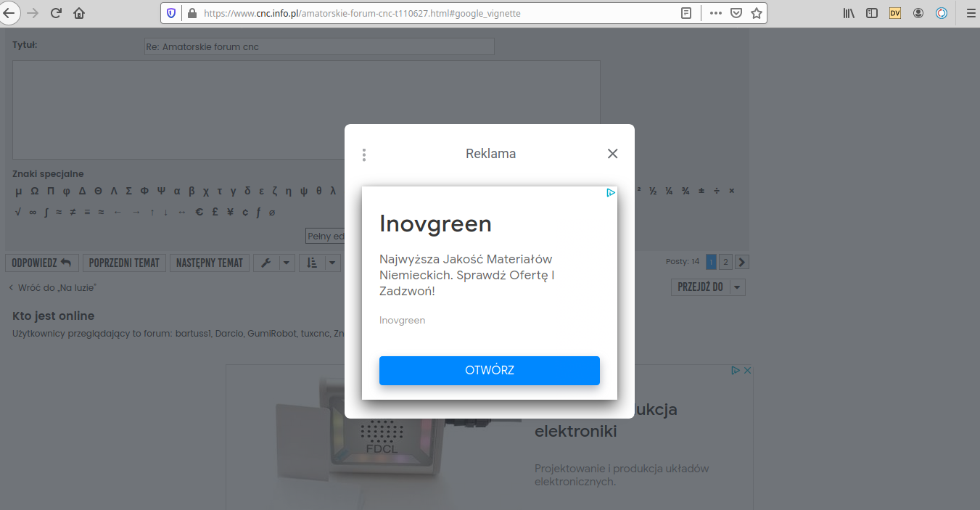Insert the μ special character

(x=18, y=192)
